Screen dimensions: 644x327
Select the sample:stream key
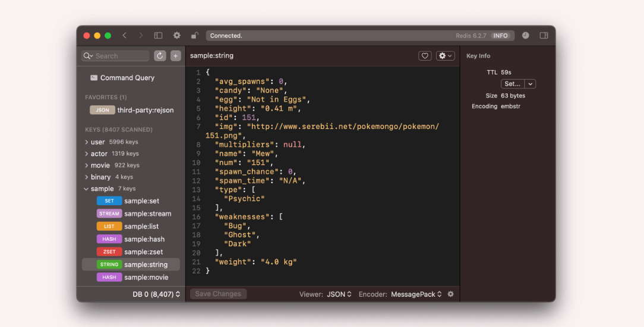point(148,213)
